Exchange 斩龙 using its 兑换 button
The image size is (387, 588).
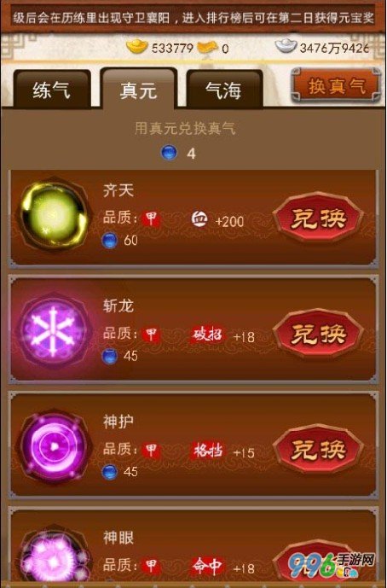(x=319, y=334)
